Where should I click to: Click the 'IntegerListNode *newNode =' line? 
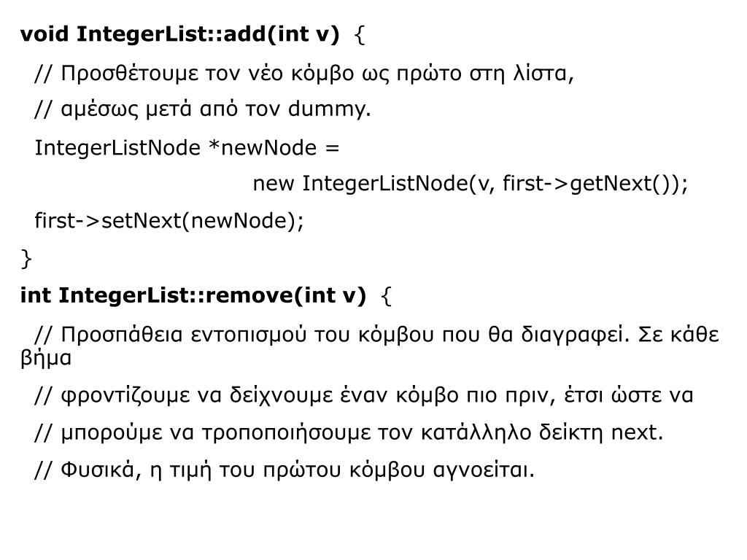(x=187, y=147)
